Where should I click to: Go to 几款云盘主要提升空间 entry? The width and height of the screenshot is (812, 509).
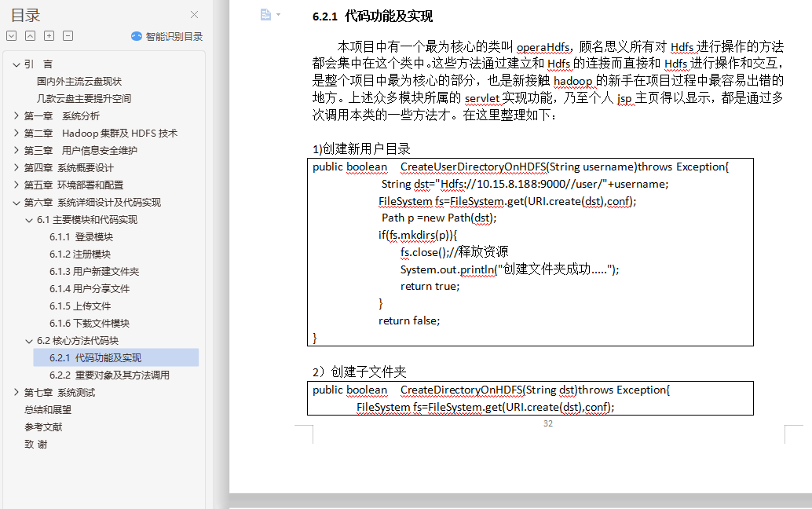(84, 98)
